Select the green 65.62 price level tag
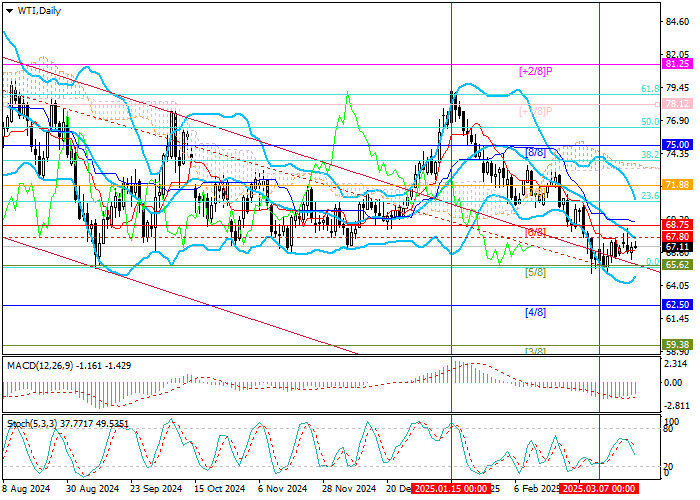 tap(678, 265)
